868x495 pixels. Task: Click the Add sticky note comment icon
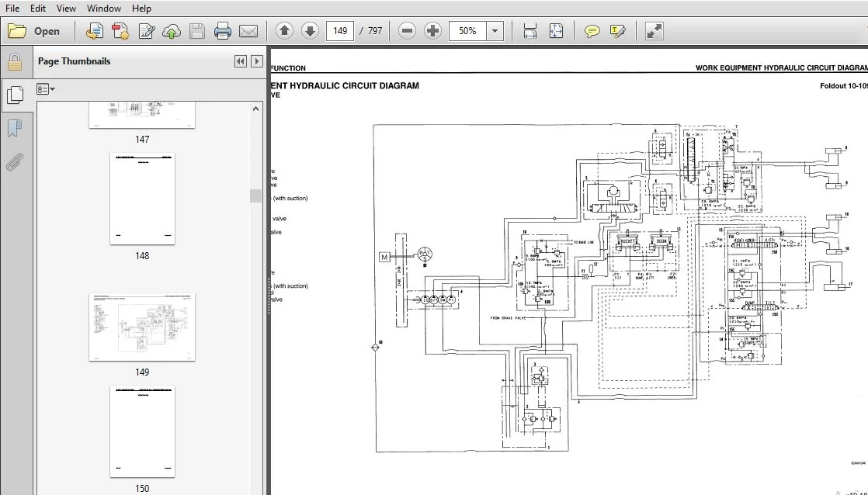(x=592, y=31)
